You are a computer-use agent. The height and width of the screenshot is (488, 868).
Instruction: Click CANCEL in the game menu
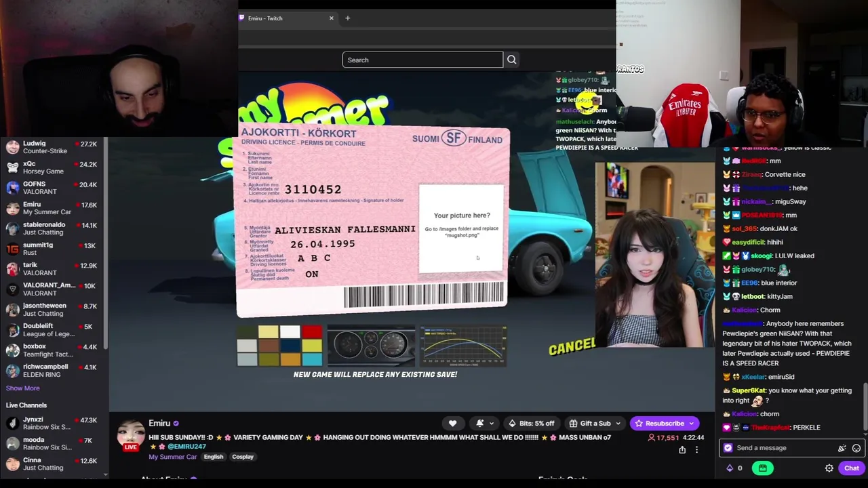pyautogui.click(x=572, y=347)
